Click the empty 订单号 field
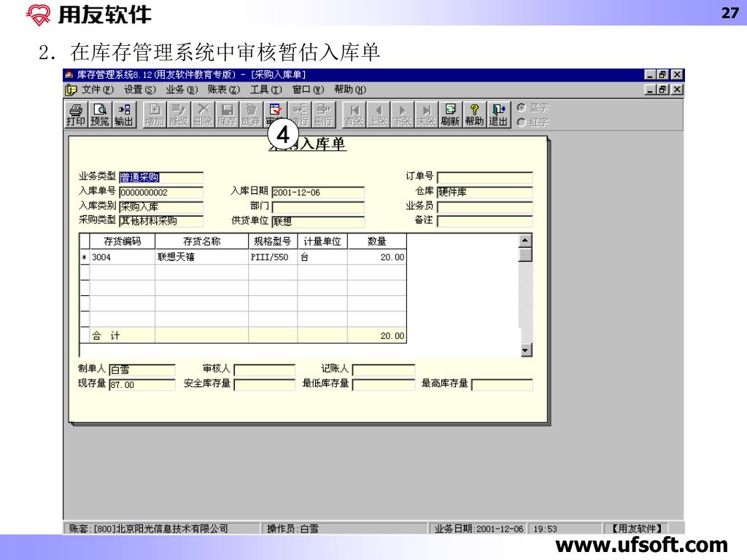This screenshot has width=747, height=560. (485, 178)
